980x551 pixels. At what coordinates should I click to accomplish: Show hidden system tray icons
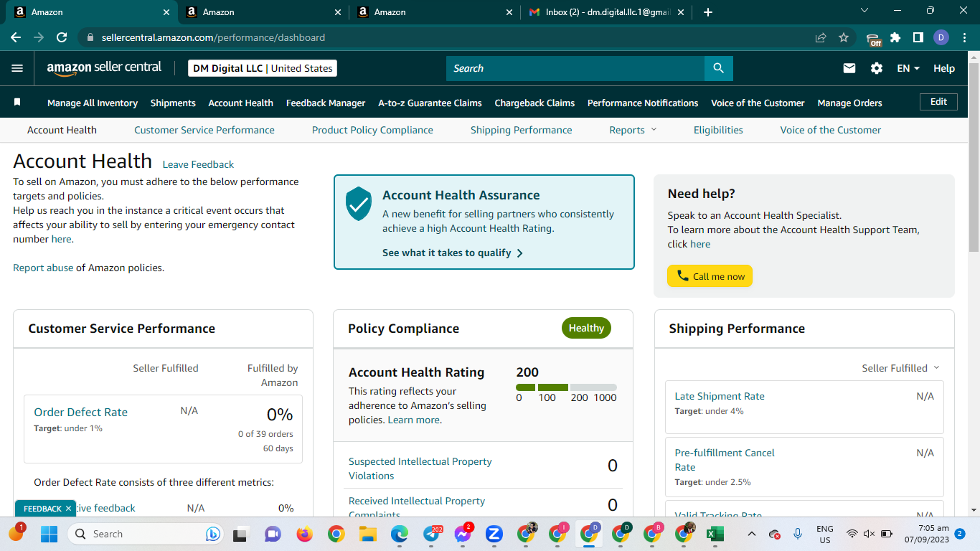click(x=751, y=534)
